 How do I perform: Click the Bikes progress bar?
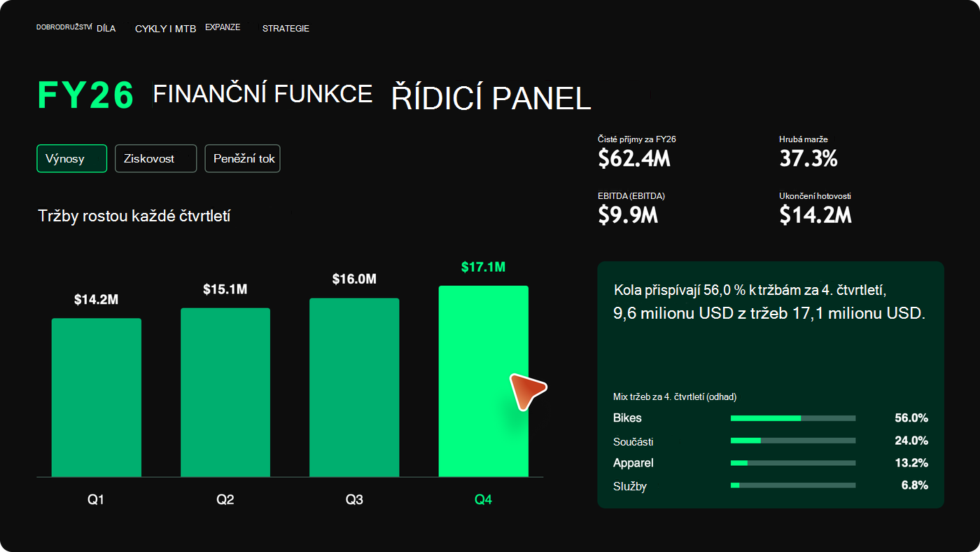pos(793,418)
